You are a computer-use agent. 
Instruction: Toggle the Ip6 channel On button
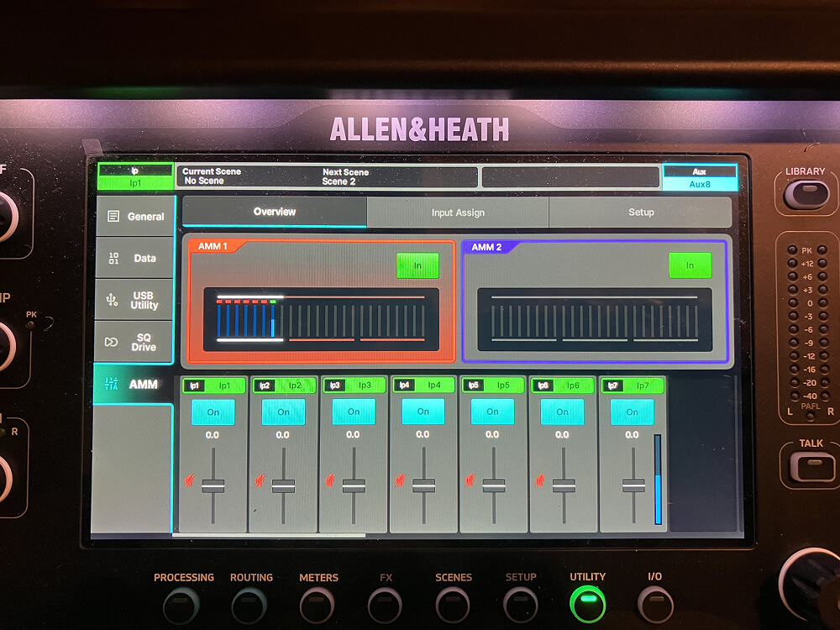tap(563, 412)
